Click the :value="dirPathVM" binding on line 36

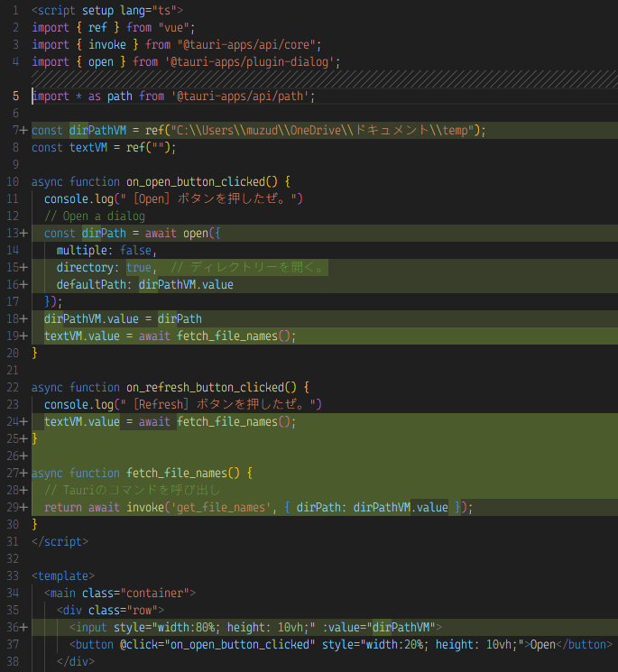point(379,628)
